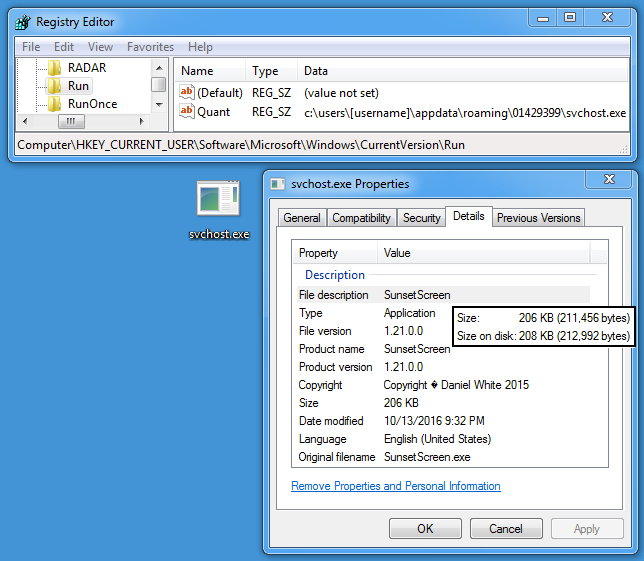Select the RunOnce key label in tree

click(x=92, y=104)
